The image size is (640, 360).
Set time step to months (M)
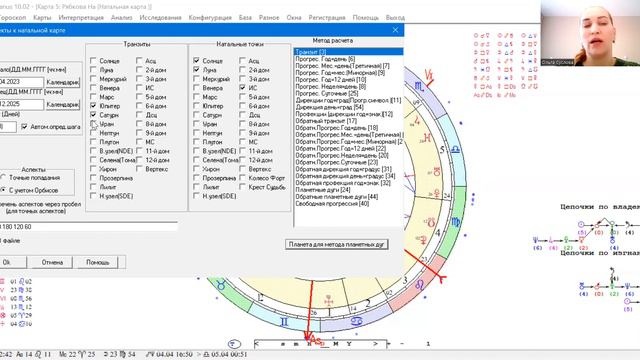point(336,344)
